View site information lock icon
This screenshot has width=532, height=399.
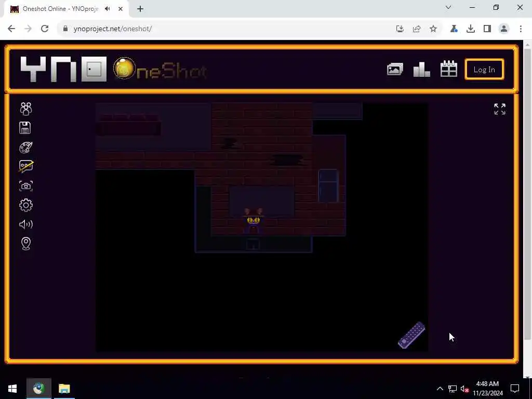pos(65,29)
